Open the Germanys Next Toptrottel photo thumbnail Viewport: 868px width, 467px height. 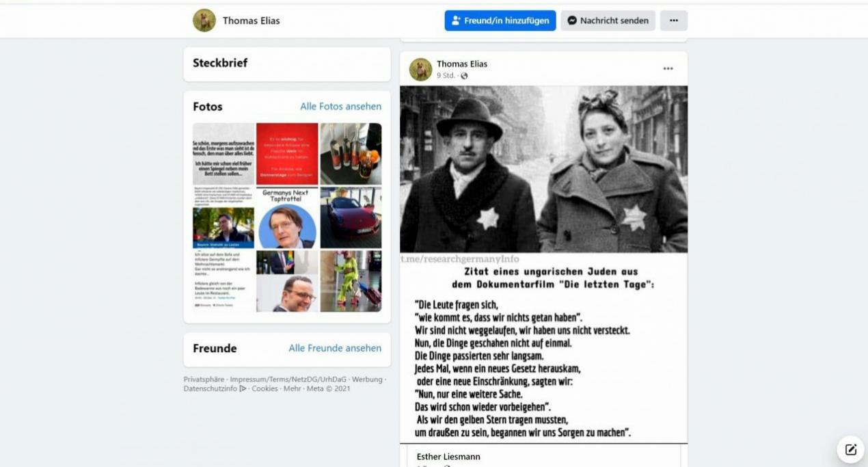287,217
